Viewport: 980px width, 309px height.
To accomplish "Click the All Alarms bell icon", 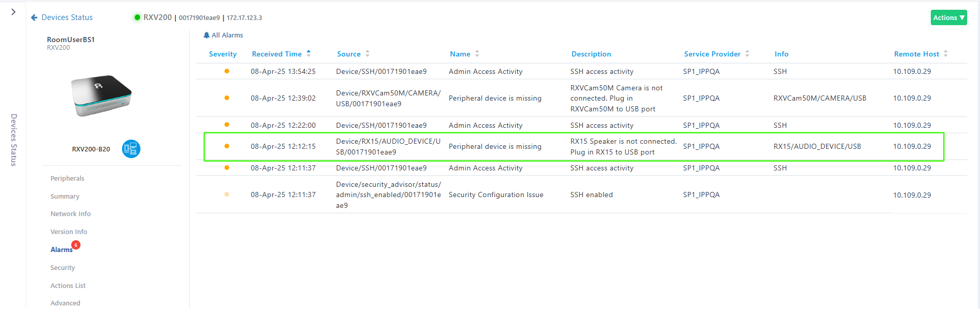I will click(x=207, y=35).
